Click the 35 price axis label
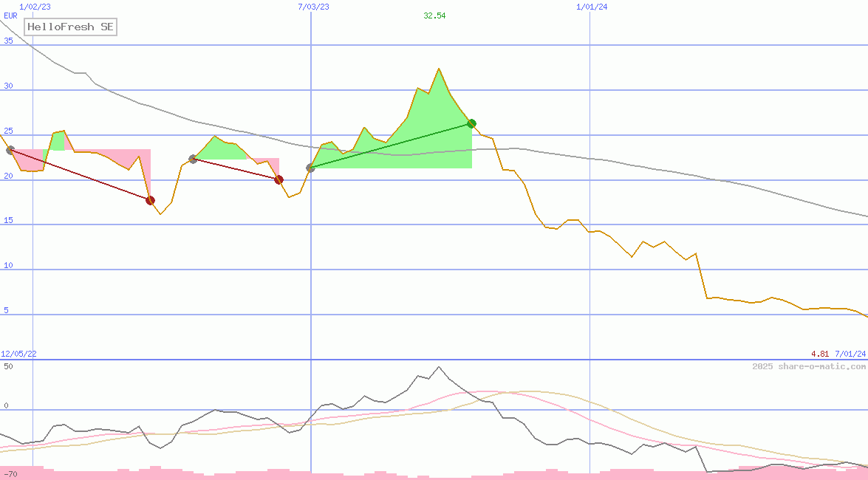Screen dimensions: 868x480 [x=8, y=41]
